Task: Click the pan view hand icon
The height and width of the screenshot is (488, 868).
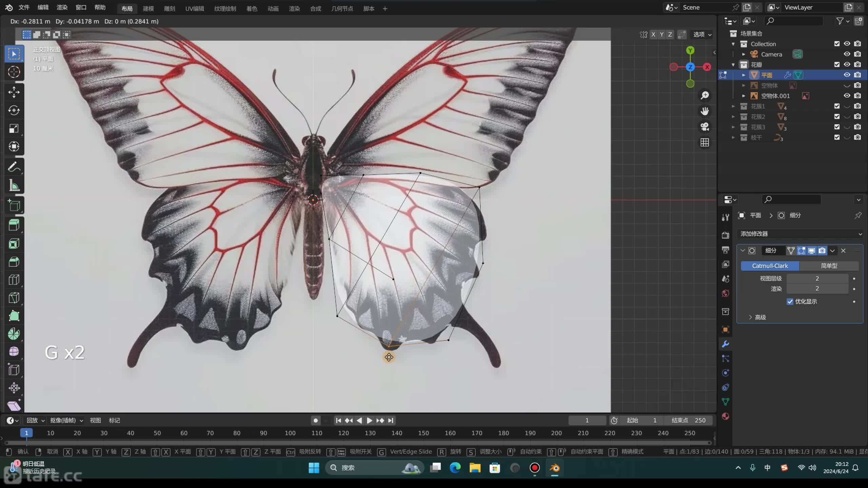Action: [x=705, y=111]
